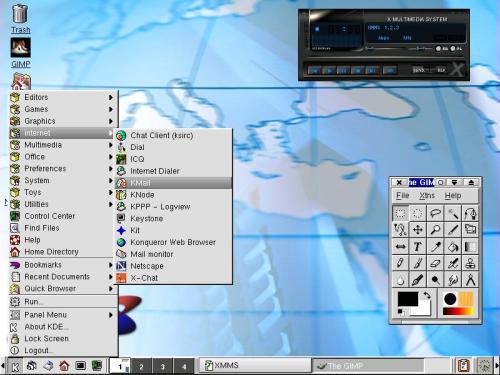Switch to virtual desktop 3
The width and height of the screenshot is (500, 375).
163,367
